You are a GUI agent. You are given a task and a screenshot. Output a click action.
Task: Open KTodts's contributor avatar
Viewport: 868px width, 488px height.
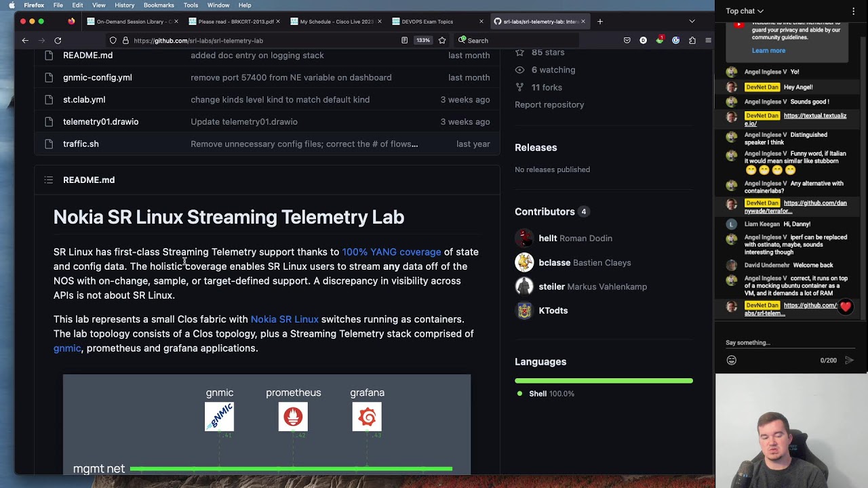click(524, 310)
